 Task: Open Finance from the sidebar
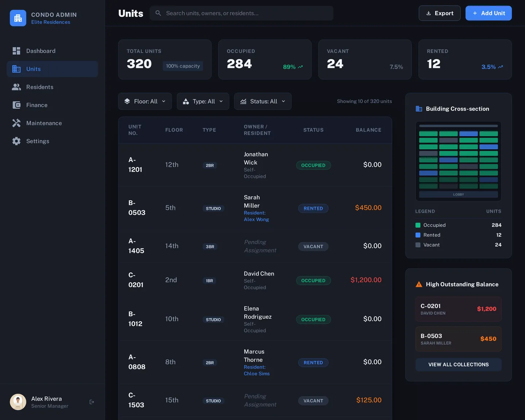tap(16, 105)
